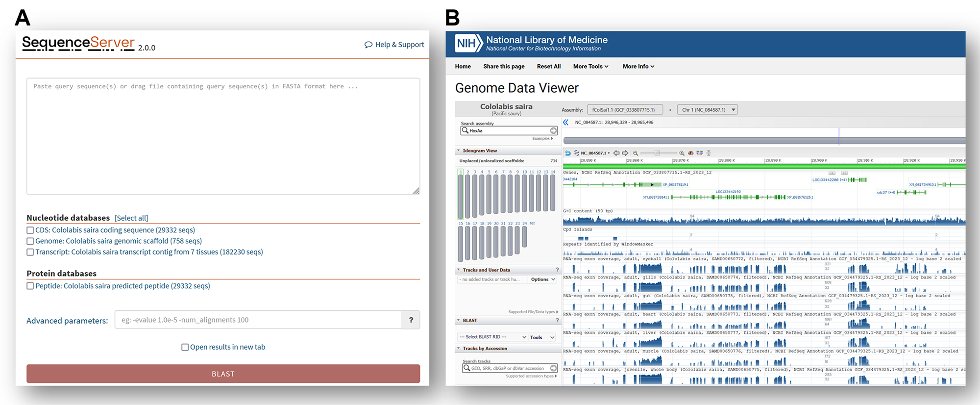
Task: Submit the HoxAa assembly search arrow
Action: [553, 130]
